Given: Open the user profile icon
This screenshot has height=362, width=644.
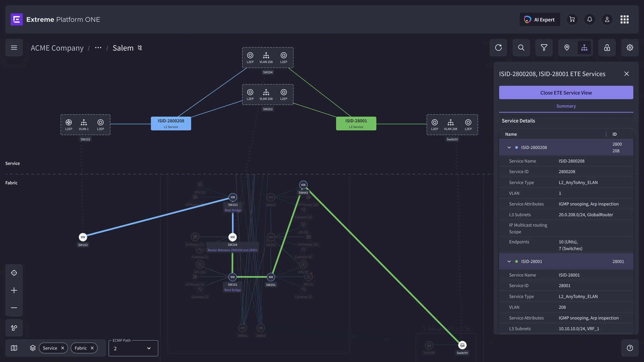Looking at the screenshot, I should click(607, 19).
